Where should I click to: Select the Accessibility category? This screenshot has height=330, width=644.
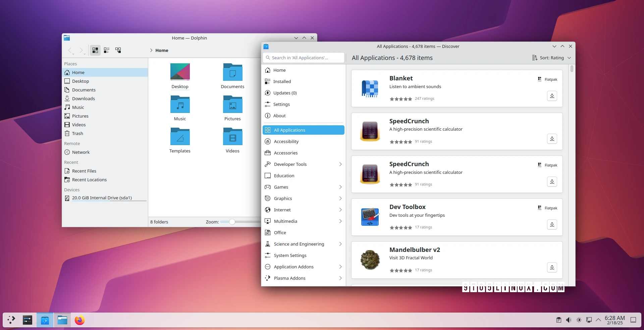pyautogui.click(x=286, y=141)
